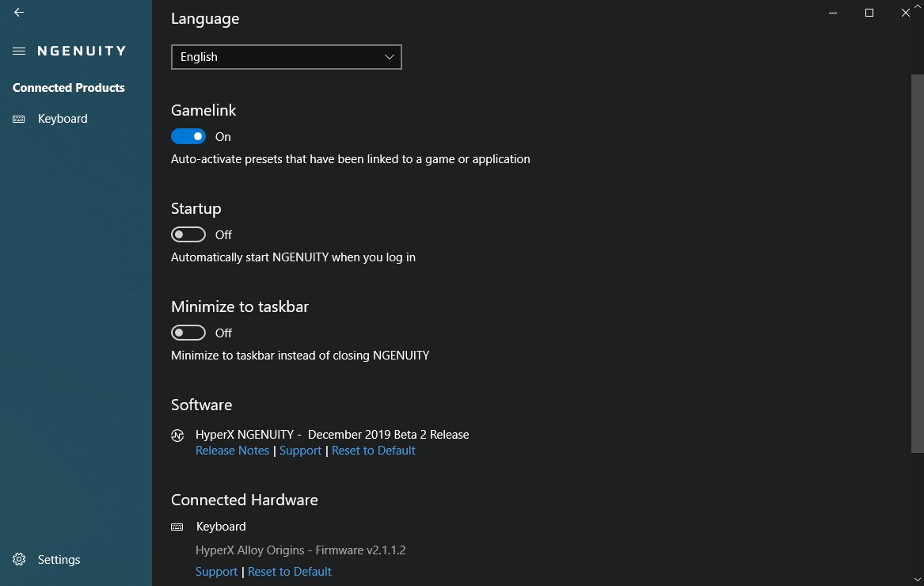924x586 pixels.
Task: Click the scrollbar down arrow
Action: coord(917,580)
